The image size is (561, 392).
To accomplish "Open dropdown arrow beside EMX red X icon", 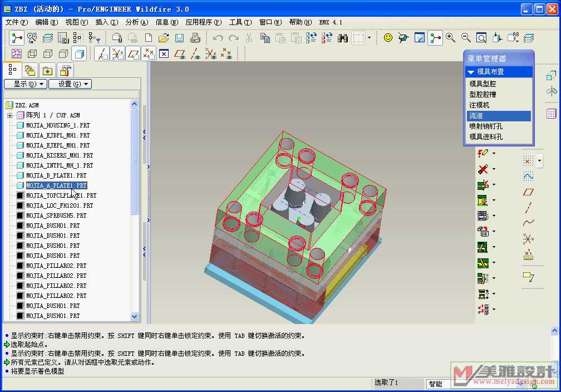I will 494,169.
